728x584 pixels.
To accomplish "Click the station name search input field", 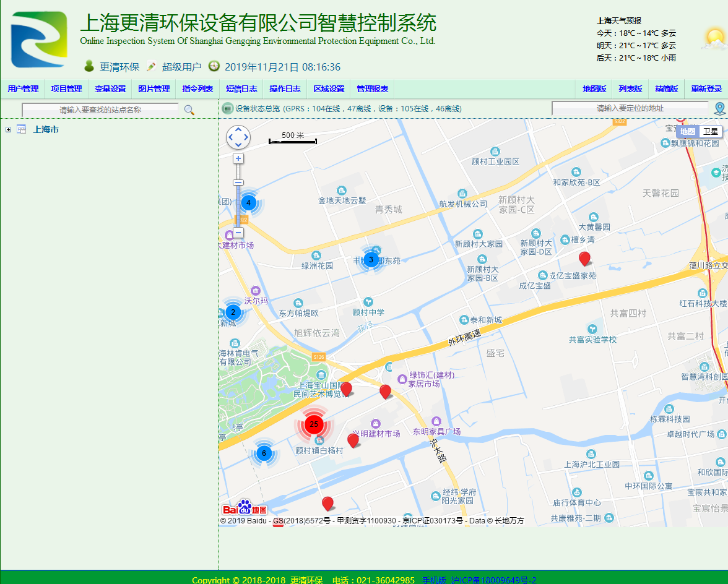I will click(x=100, y=109).
